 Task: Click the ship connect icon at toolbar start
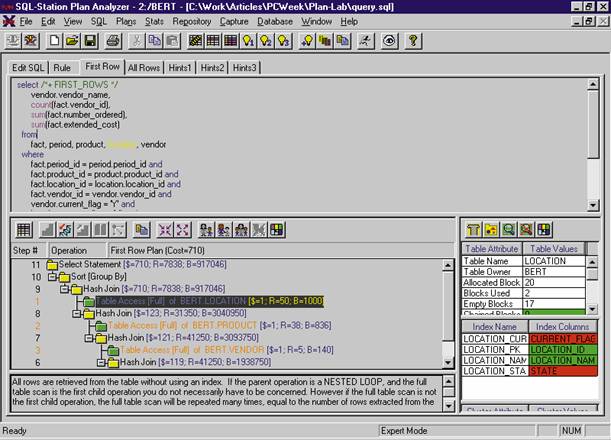[x=13, y=41]
